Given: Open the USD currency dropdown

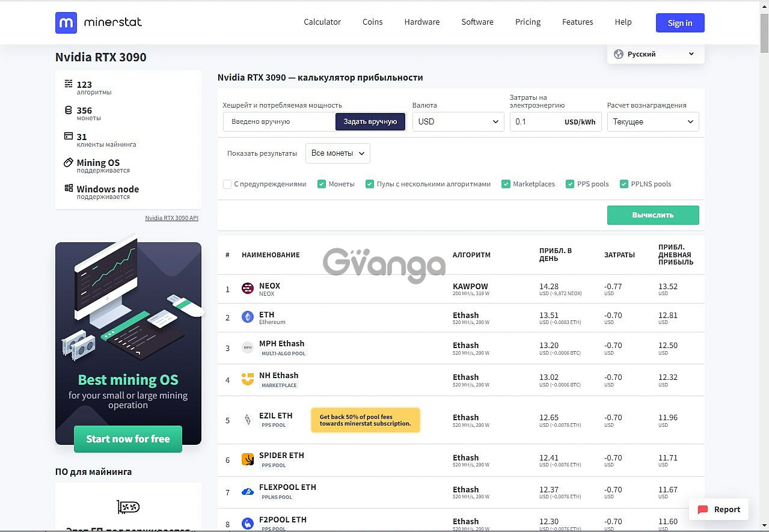Looking at the screenshot, I should coord(458,121).
